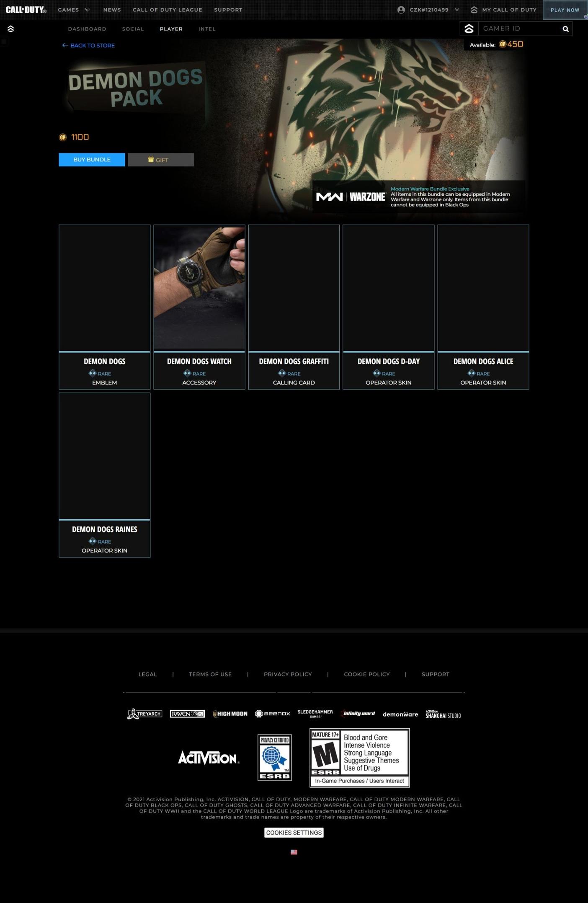Click the Infinity Ward logo
Image resolution: width=588 pixels, height=903 pixels.
click(x=358, y=714)
